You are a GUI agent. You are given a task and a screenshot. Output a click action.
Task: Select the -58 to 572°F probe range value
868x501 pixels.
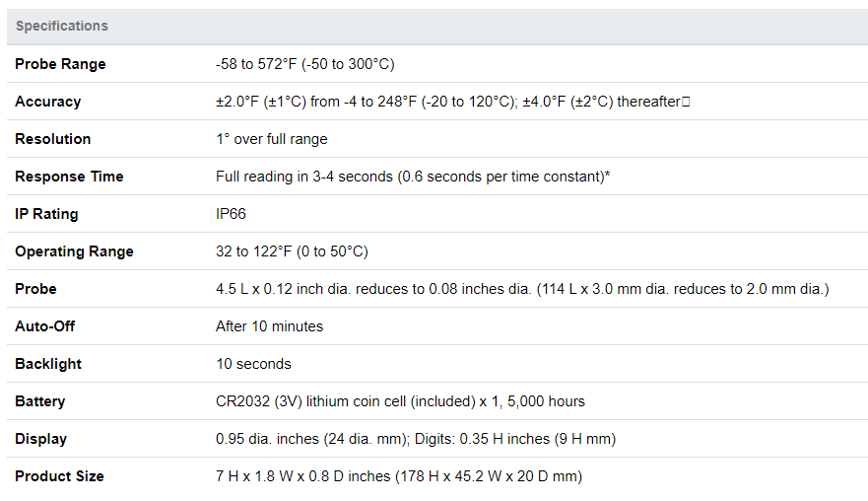point(304,64)
